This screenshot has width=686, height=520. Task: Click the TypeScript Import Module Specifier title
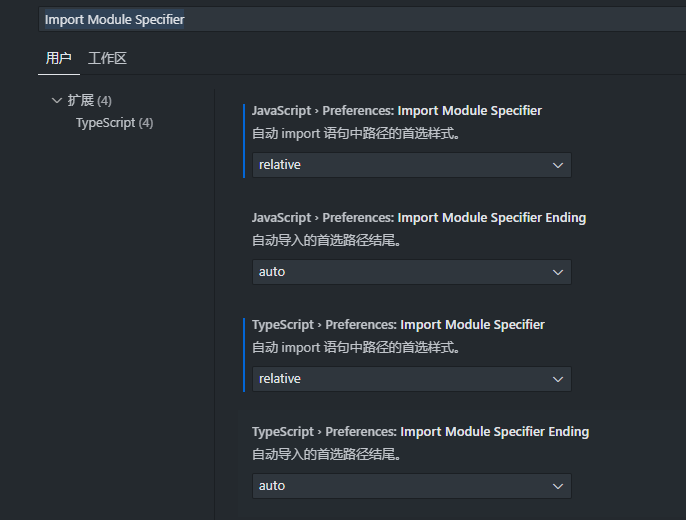coord(398,325)
